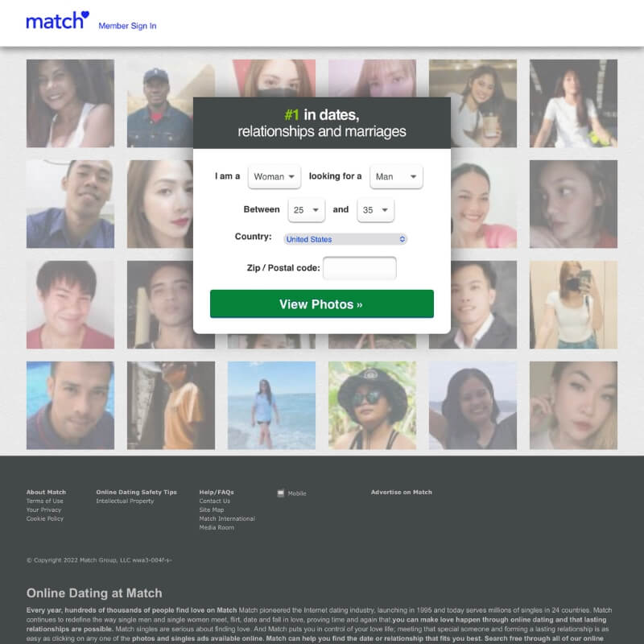Open the 'looking for a' Man dropdown

396,176
